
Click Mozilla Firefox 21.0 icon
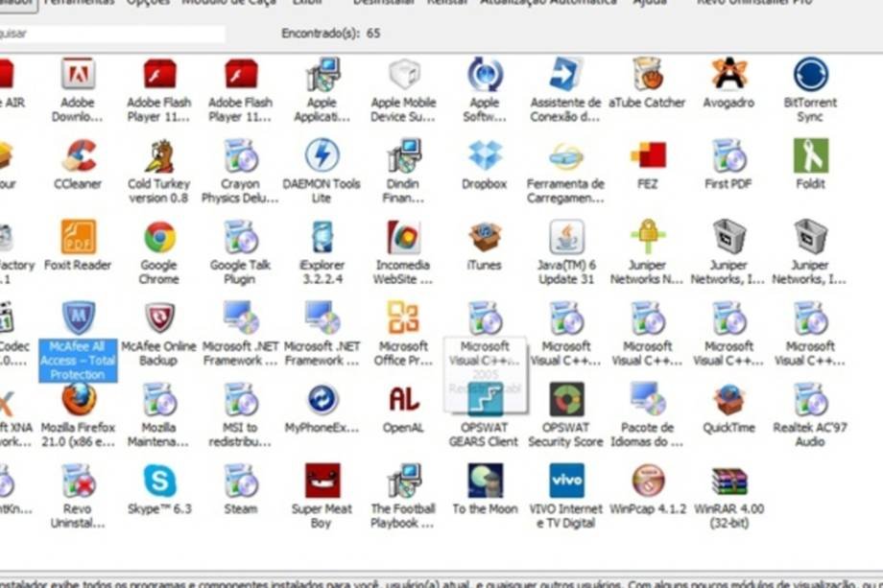coord(78,399)
